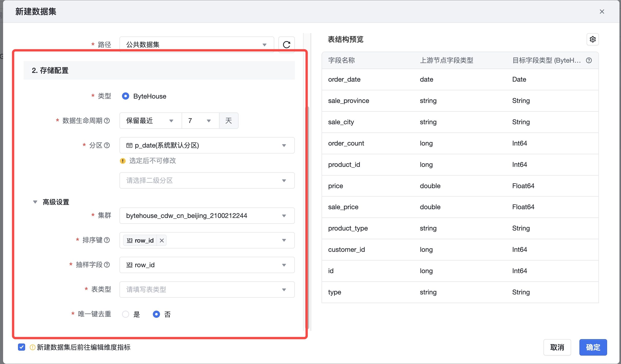
Task: Click the 取消 cancel button
Action: coord(557,347)
